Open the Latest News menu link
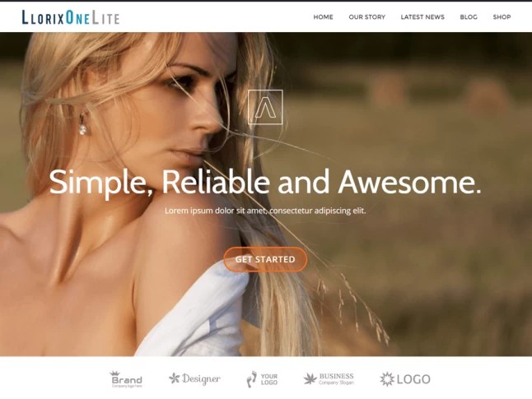532x399 pixels. click(422, 17)
